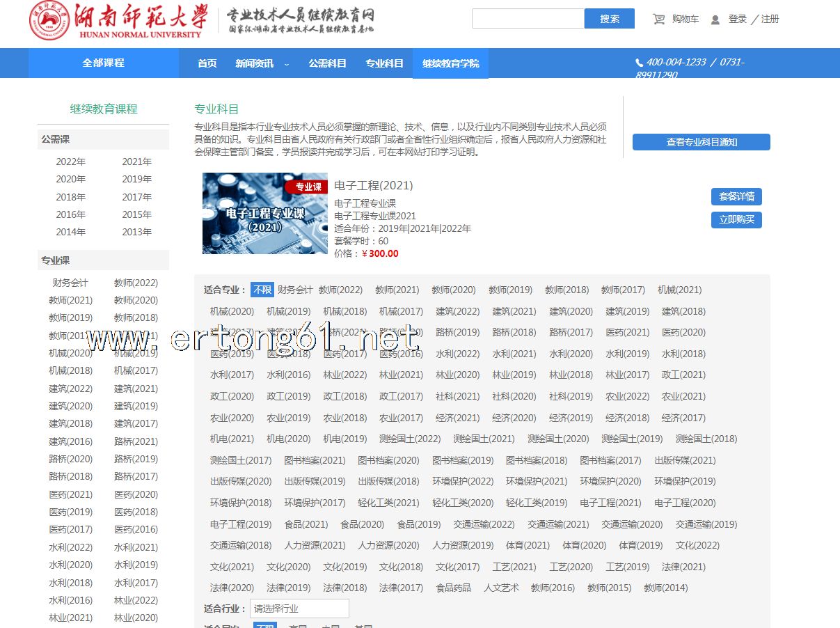The width and height of the screenshot is (840, 628).
Task: Click the phone icon in navigation bar
Action: point(639,63)
